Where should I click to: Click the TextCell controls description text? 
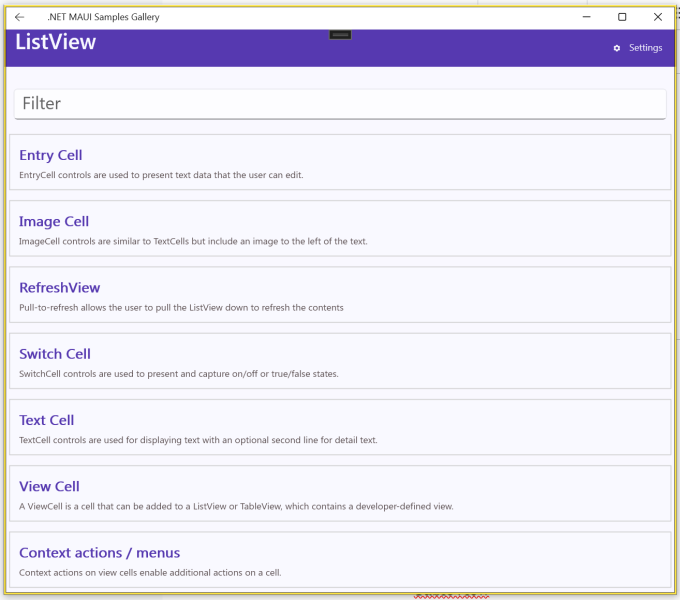point(198,440)
